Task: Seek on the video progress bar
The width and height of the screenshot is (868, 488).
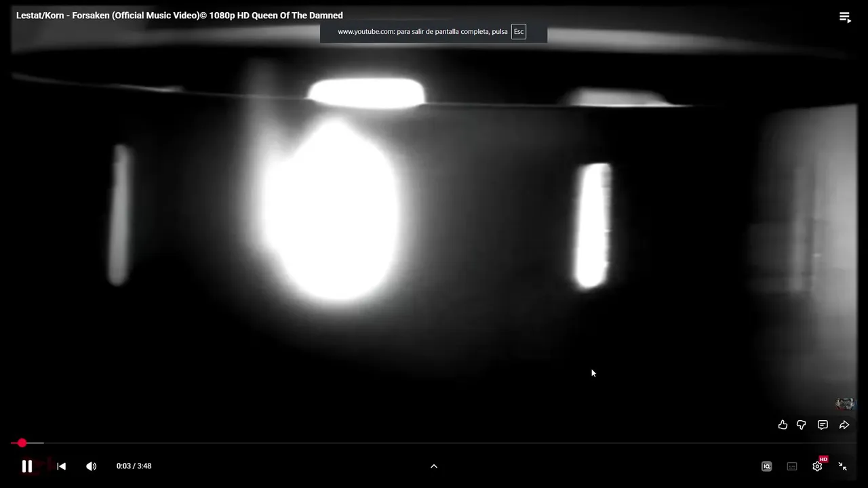Action: point(434,443)
